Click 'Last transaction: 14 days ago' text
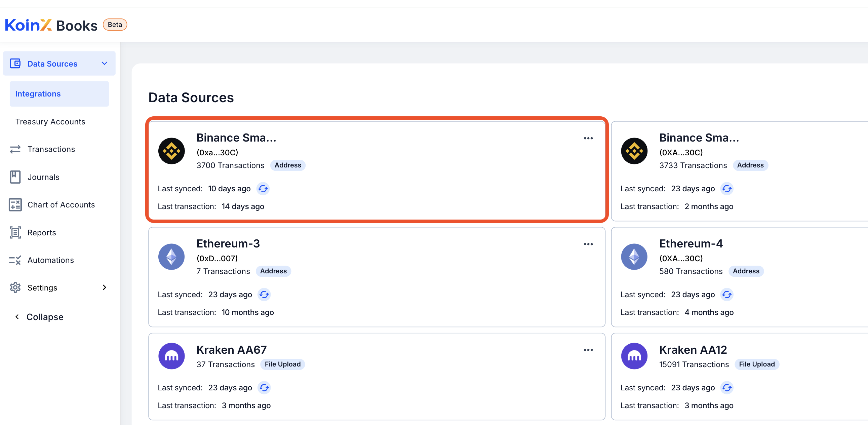The width and height of the screenshot is (868, 425). point(211,206)
